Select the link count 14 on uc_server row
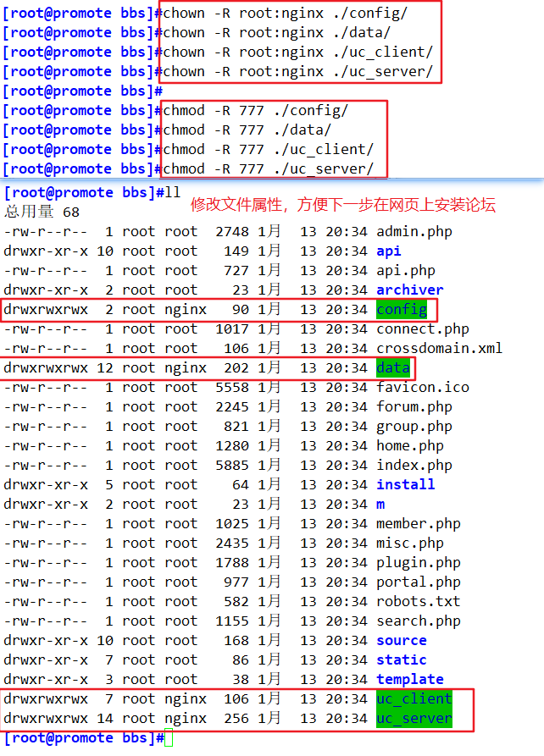 pyautogui.click(x=105, y=719)
